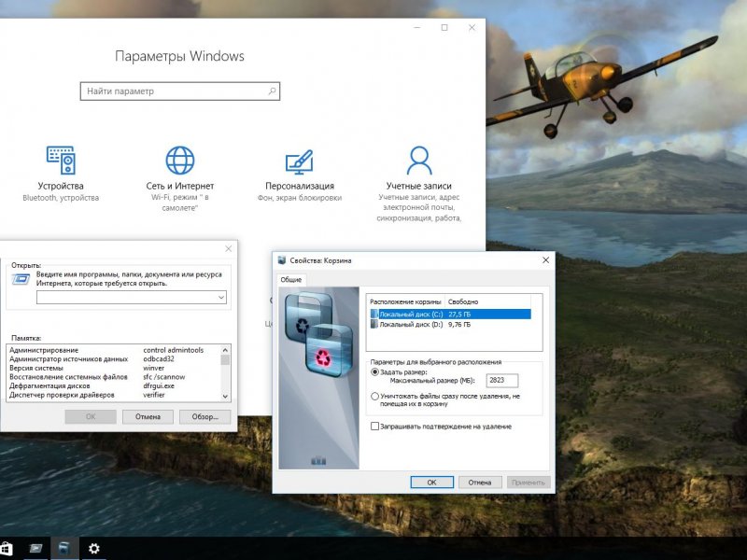Select the Задать размер radio button
This screenshot has width=747, height=560.
375,371
